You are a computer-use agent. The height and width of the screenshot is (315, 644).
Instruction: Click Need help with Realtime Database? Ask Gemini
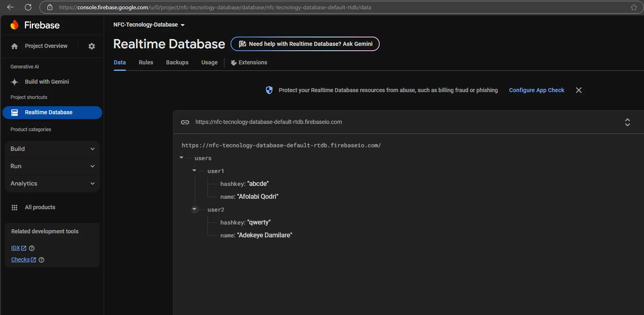click(x=305, y=44)
